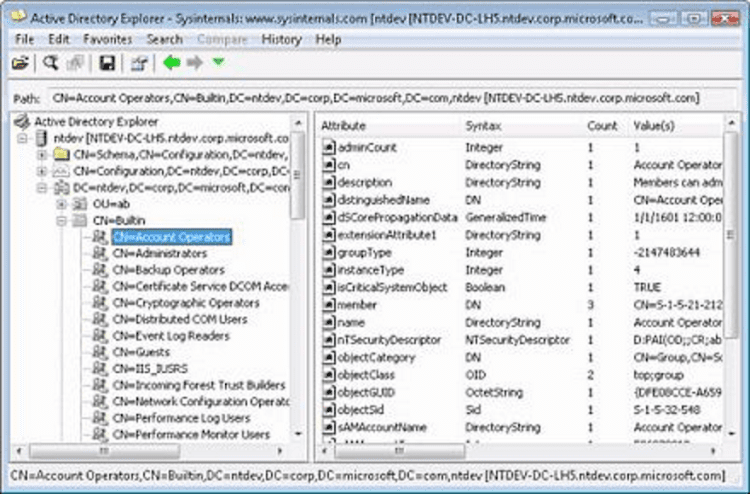
Task: Select the adminCount attribute icon
Action: pyautogui.click(x=328, y=147)
